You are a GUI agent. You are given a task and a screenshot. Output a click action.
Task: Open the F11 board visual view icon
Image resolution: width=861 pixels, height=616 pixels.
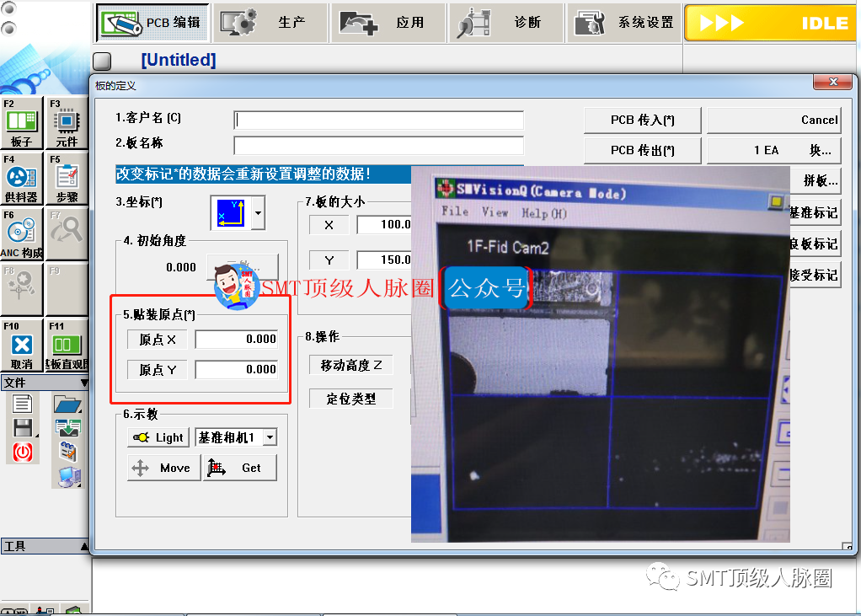(x=67, y=345)
